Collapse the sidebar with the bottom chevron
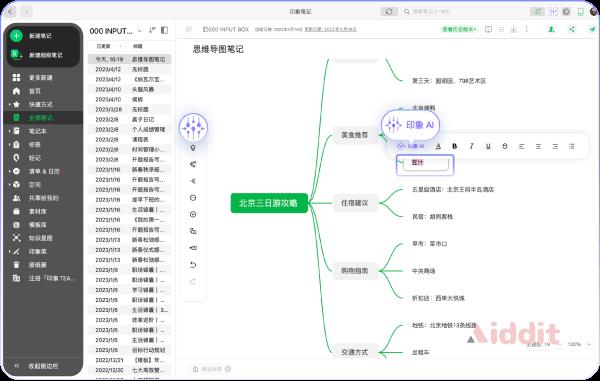Screen dimensions: 600x381 coord(16,366)
